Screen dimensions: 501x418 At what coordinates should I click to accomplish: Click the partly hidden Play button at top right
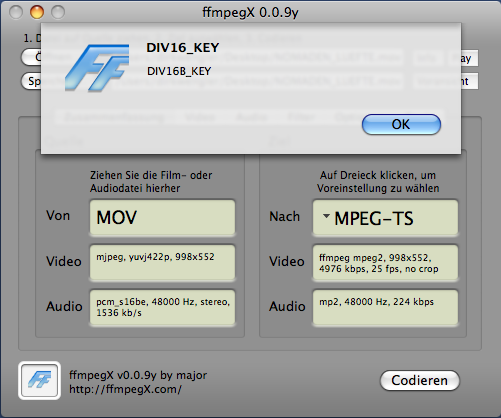pos(470,58)
